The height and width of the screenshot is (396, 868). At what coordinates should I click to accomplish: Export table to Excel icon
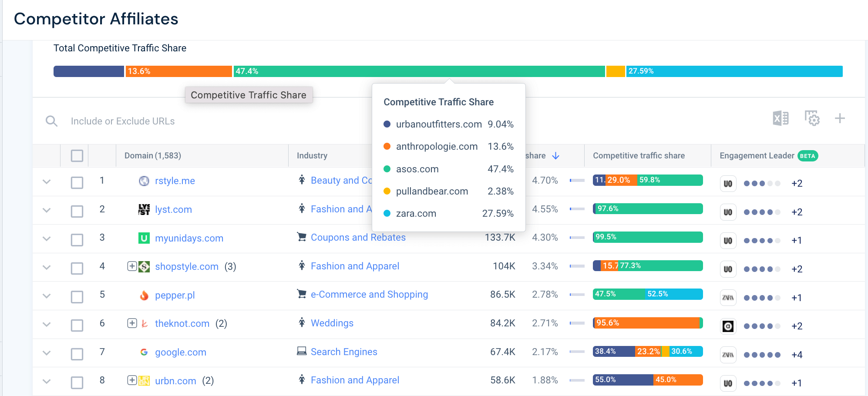pyautogui.click(x=781, y=118)
